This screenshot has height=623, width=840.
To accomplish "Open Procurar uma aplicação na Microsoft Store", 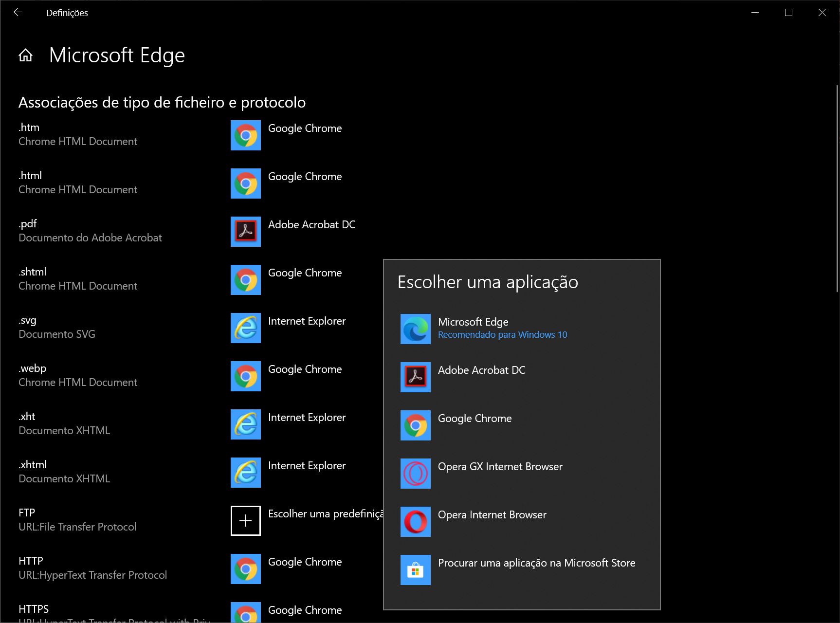I will click(522, 570).
